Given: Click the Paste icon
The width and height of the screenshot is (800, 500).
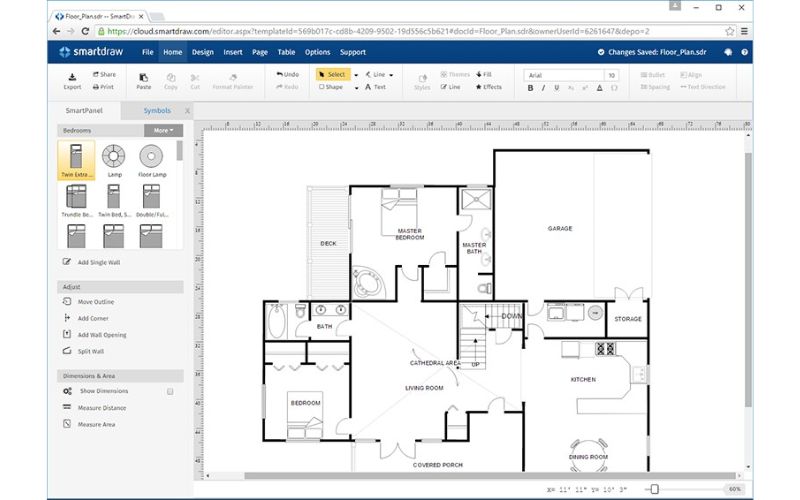Looking at the screenshot, I should click(x=144, y=81).
